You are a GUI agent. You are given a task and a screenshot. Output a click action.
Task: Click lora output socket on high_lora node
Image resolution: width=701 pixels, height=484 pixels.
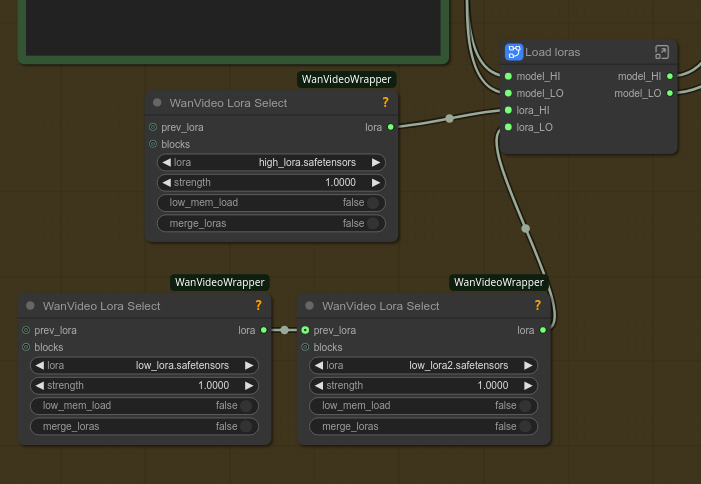point(391,127)
